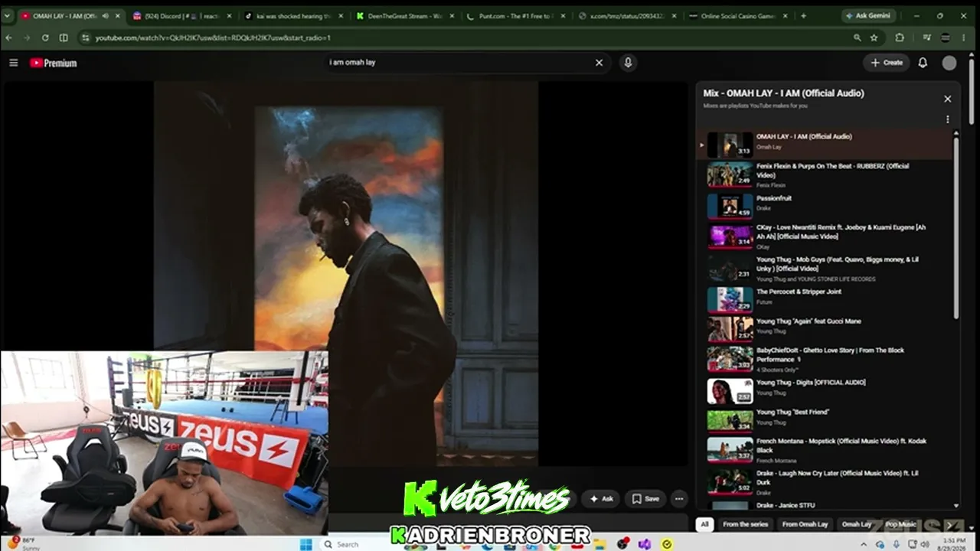
Task: Click the Windows taskbar Search box
Action: [x=347, y=544]
